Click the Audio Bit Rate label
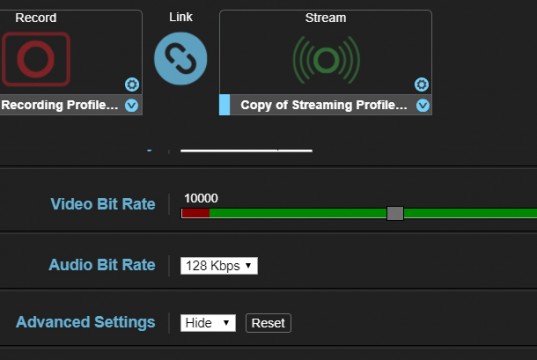The image size is (537, 360). pyautogui.click(x=102, y=265)
